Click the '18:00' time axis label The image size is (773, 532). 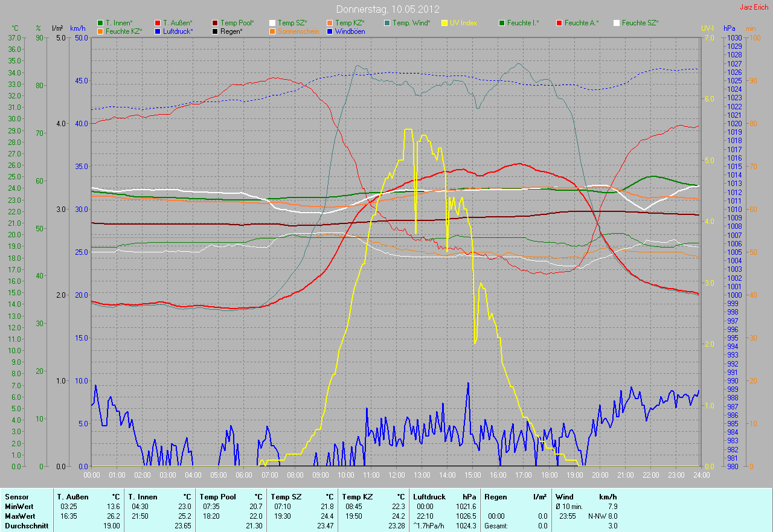[549, 475]
